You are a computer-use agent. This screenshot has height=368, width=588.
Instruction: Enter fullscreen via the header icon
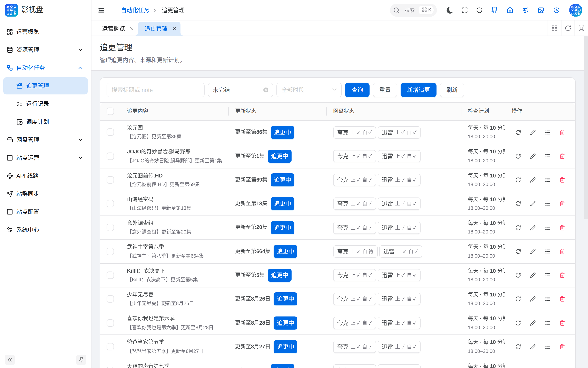pyautogui.click(x=464, y=10)
